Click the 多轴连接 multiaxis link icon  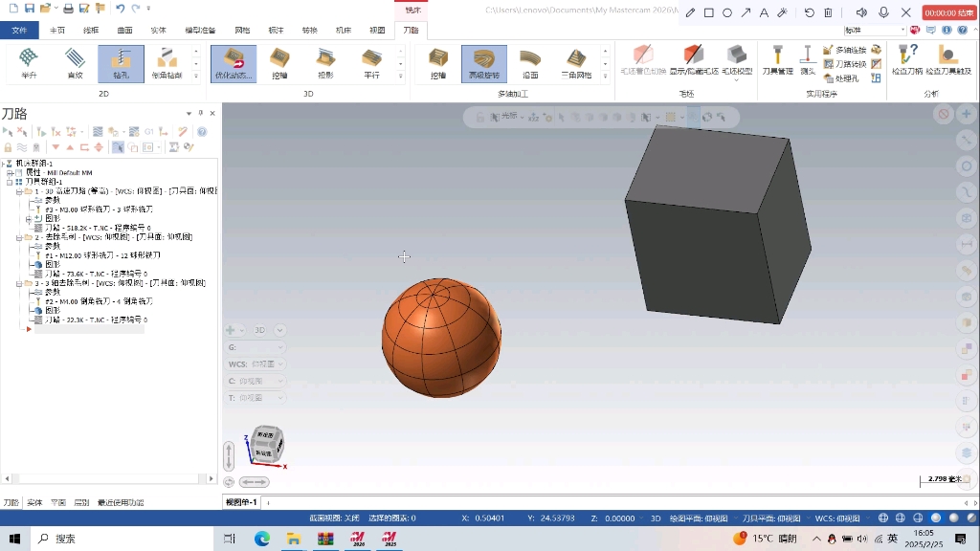click(x=844, y=50)
